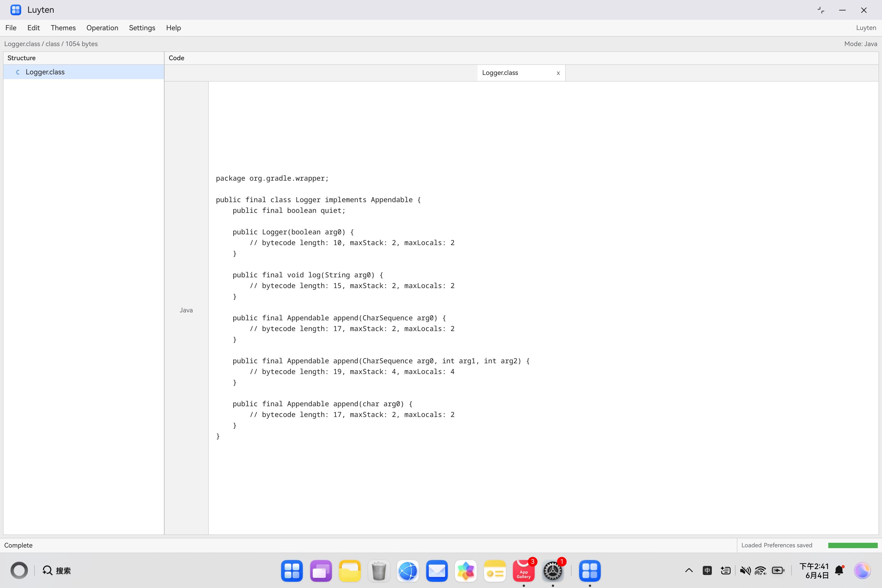
Task: Open the Gallery photos app in dock
Action: pyautogui.click(x=466, y=571)
